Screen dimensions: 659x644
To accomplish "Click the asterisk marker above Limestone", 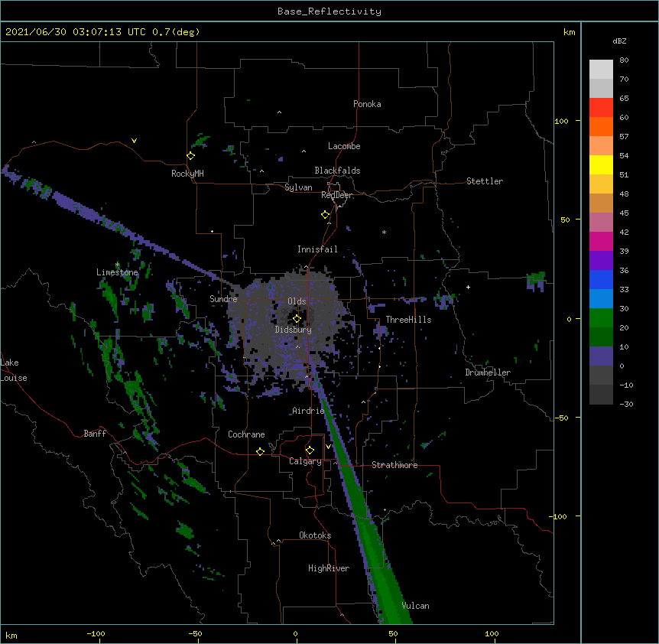I will [117, 265].
